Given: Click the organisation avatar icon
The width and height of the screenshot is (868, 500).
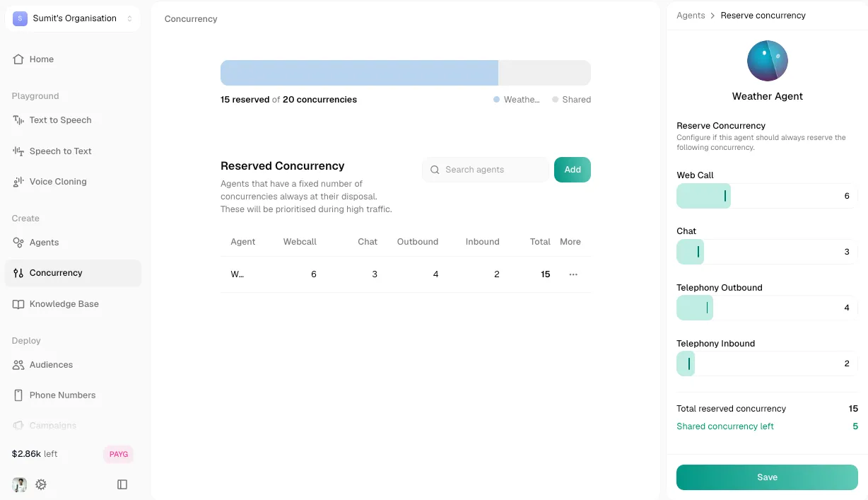Looking at the screenshot, I should click(20, 18).
